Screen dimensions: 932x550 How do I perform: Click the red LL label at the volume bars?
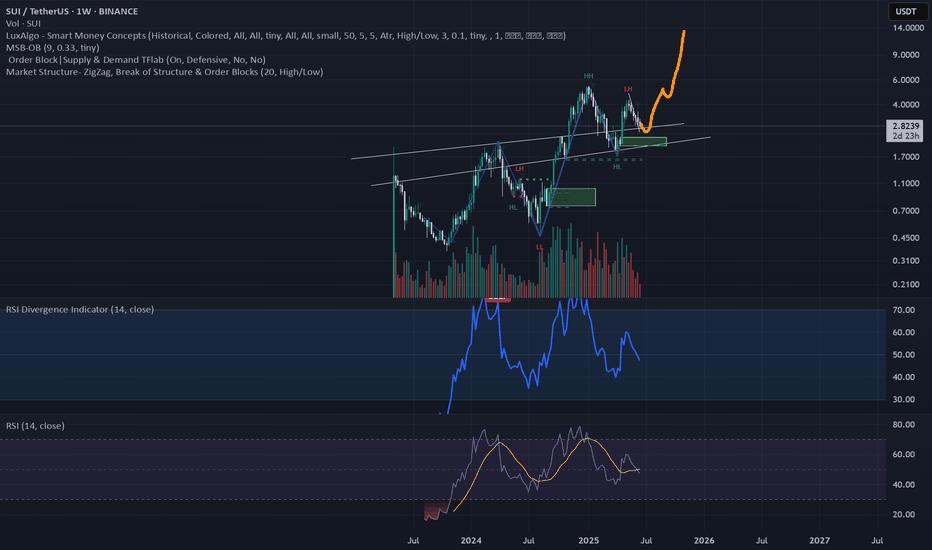pos(540,247)
